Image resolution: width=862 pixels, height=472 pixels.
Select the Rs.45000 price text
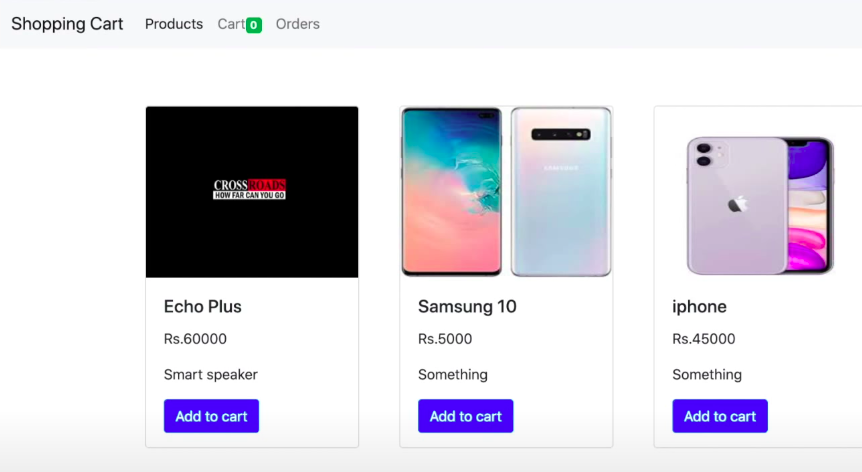703,339
